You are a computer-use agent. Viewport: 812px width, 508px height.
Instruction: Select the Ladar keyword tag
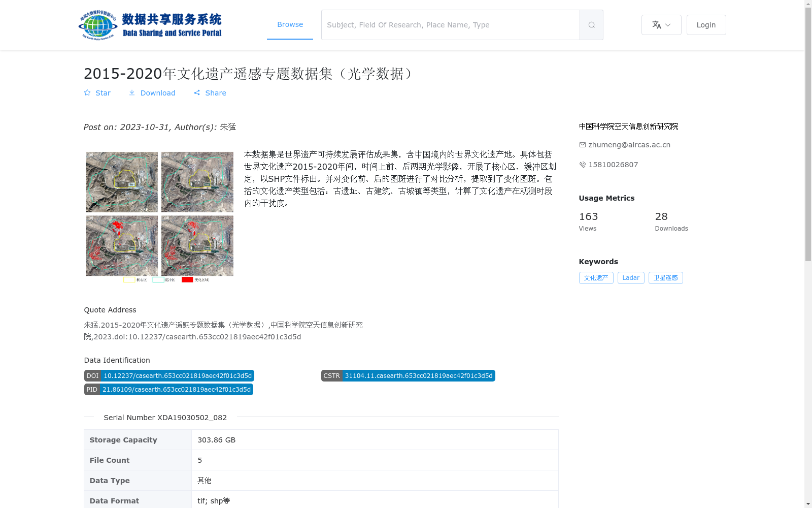tap(631, 278)
